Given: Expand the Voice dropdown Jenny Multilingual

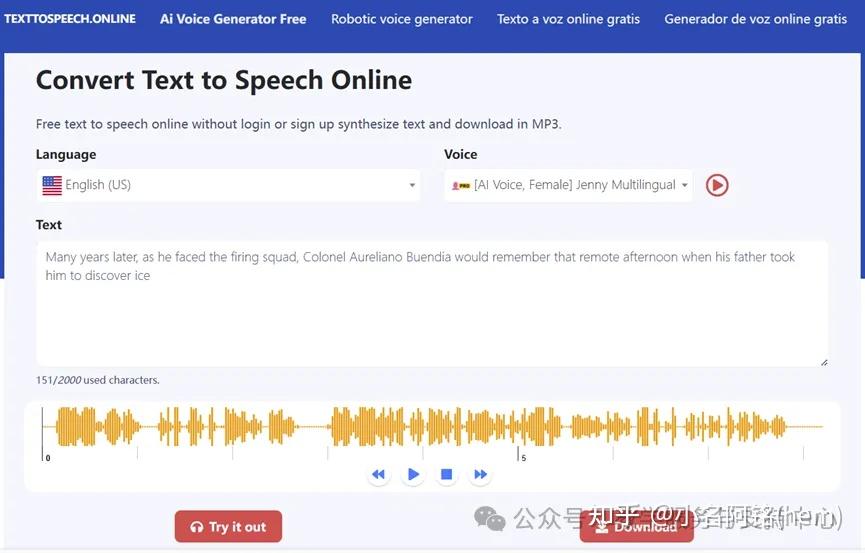Looking at the screenshot, I should tap(568, 185).
